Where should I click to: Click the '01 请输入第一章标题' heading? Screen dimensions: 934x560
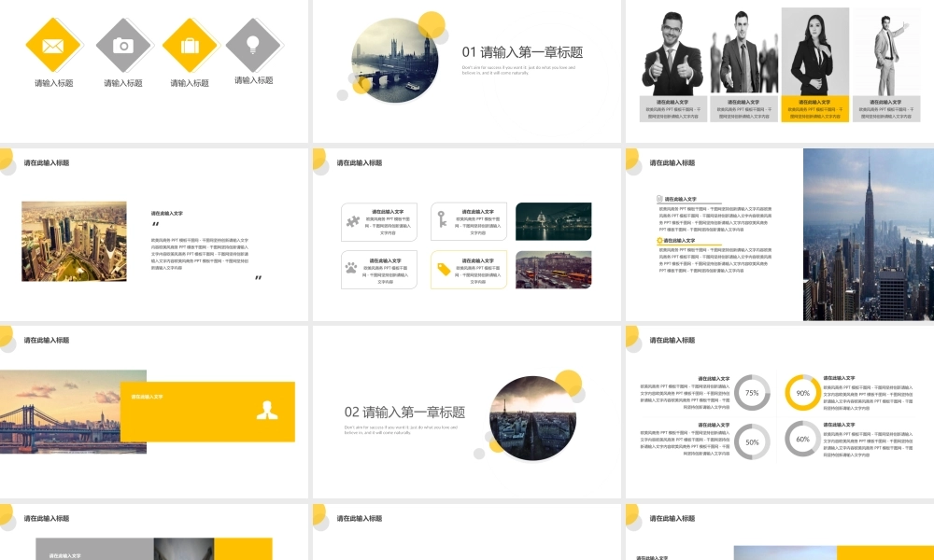(x=522, y=52)
